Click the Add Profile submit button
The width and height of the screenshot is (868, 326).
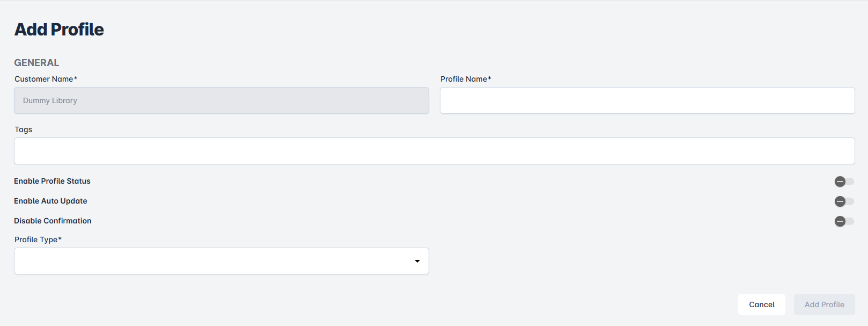point(824,305)
